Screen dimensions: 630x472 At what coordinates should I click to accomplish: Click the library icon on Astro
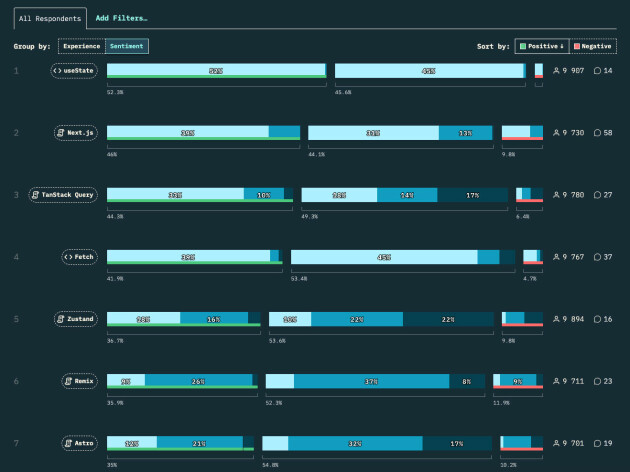coord(68,443)
